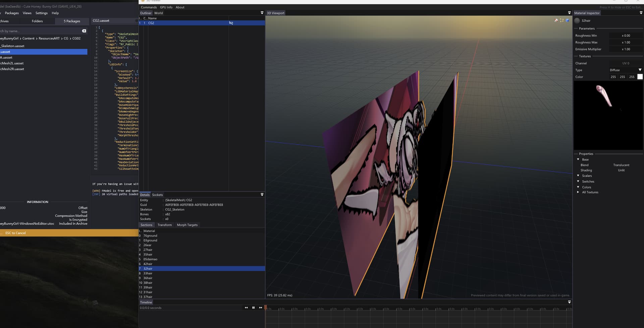
Task: Open the 3D Viewport panel options arrow
Action: (x=569, y=13)
